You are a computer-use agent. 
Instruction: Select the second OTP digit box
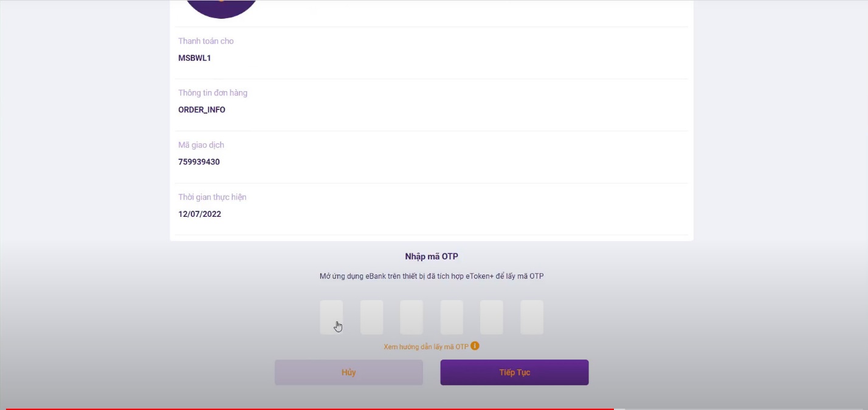(x=371, y=317)
